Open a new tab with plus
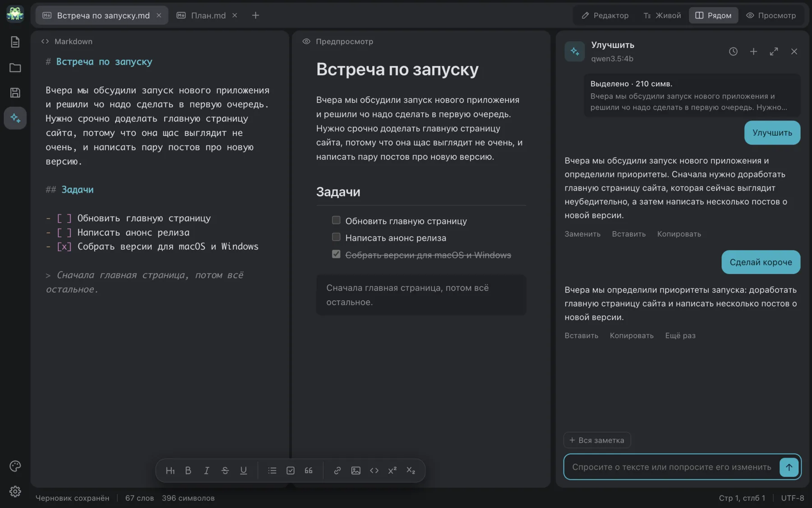The image size is (812, 508). [255, 15]
